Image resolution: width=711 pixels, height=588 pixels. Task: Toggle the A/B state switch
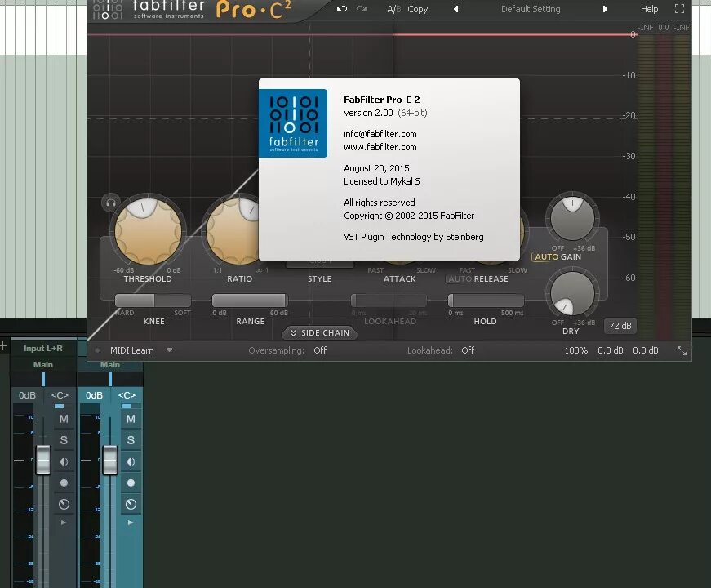tap(393, 9)
